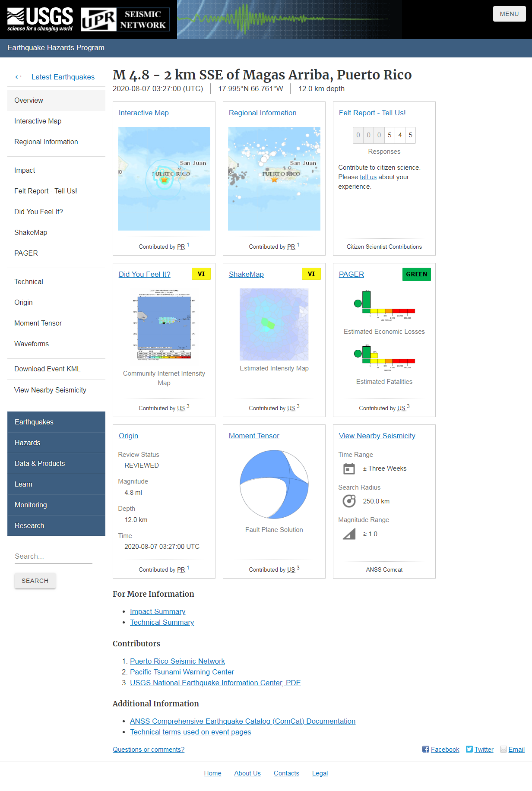Open ANSS ComCat Documentation link
This screenshot has height=791, width=532.
pyautogui.click(x=243, y=721)
